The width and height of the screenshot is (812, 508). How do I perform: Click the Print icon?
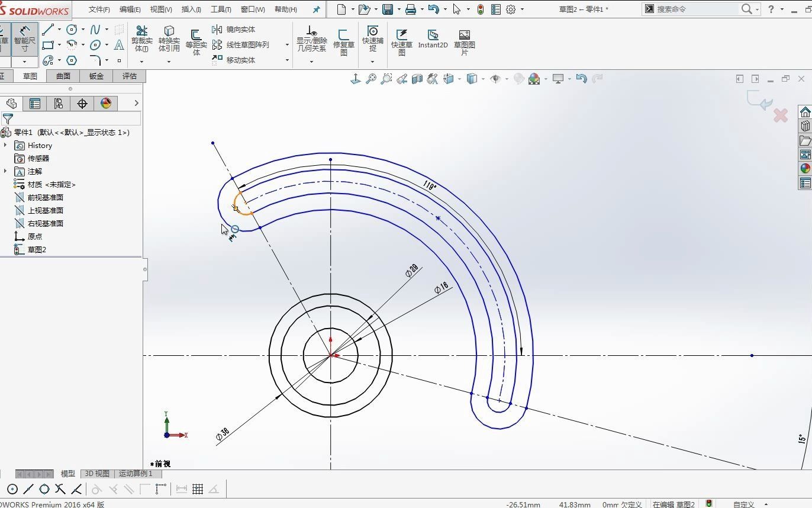pos(411,9)
